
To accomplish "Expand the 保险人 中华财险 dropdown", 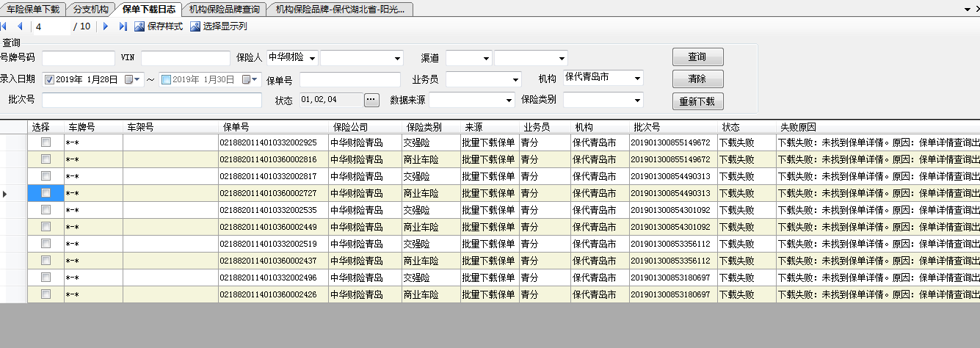I will coord(313,58).
